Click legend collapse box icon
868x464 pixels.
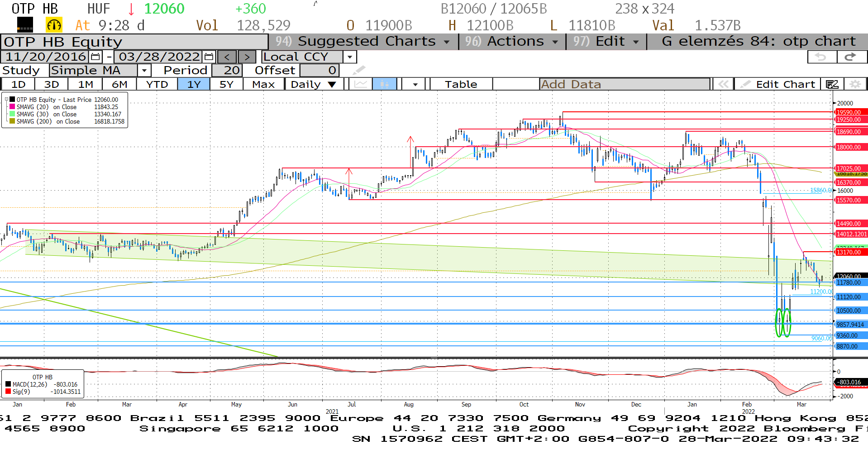point(6,100)
